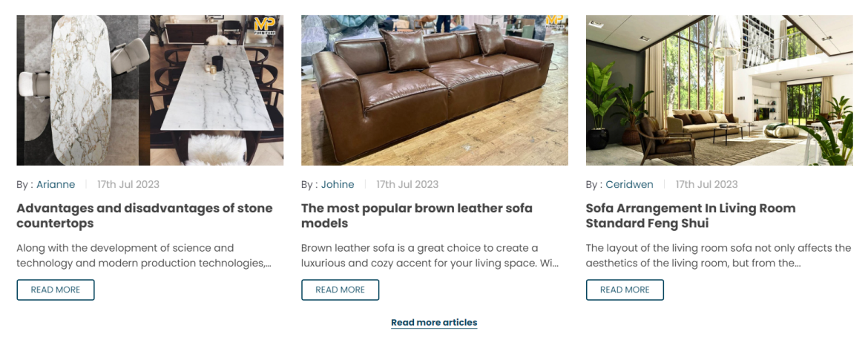View author Arianne's profile
The image size is (868, 343).
click(x=56, y=184)
